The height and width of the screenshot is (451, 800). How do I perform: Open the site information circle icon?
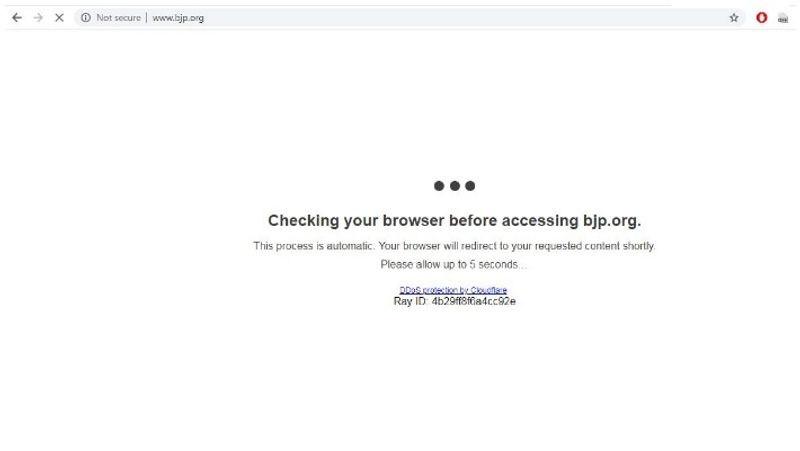[x=86, y=18]
